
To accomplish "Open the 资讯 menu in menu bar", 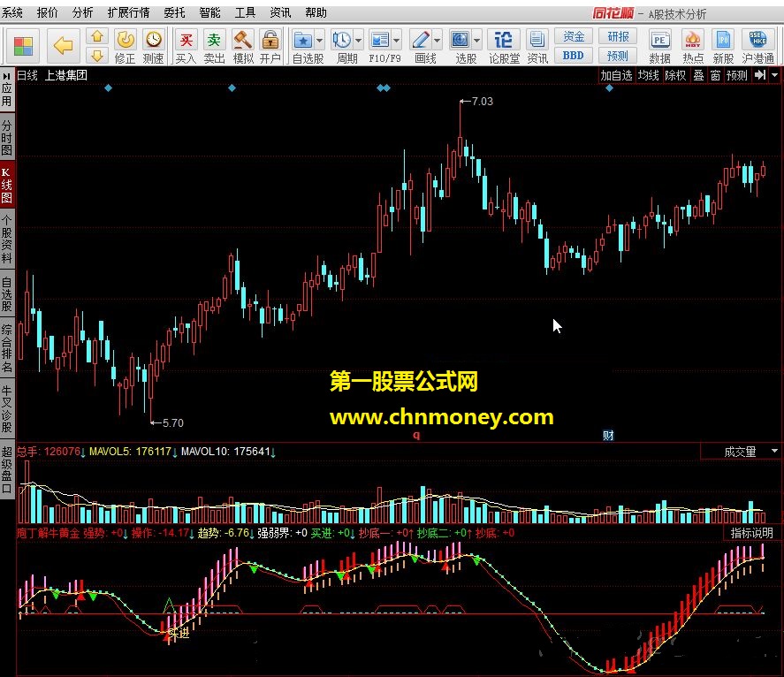I will coord(280,12).
